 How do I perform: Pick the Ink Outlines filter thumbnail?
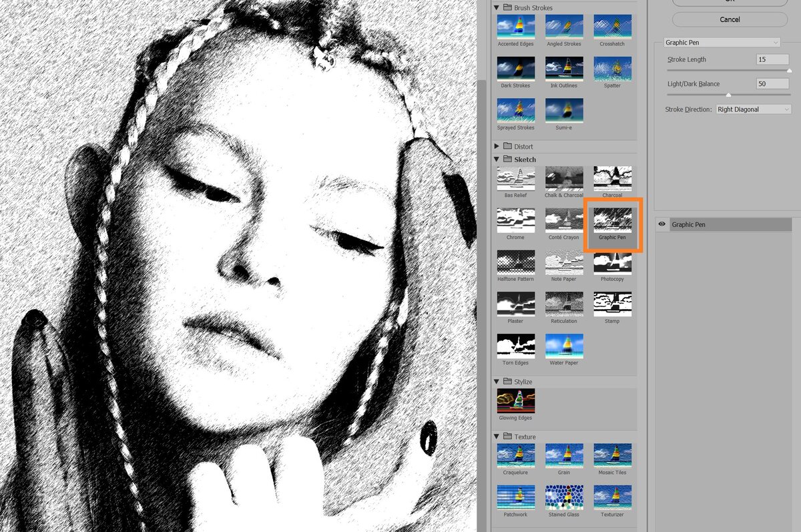pos(564,68)
